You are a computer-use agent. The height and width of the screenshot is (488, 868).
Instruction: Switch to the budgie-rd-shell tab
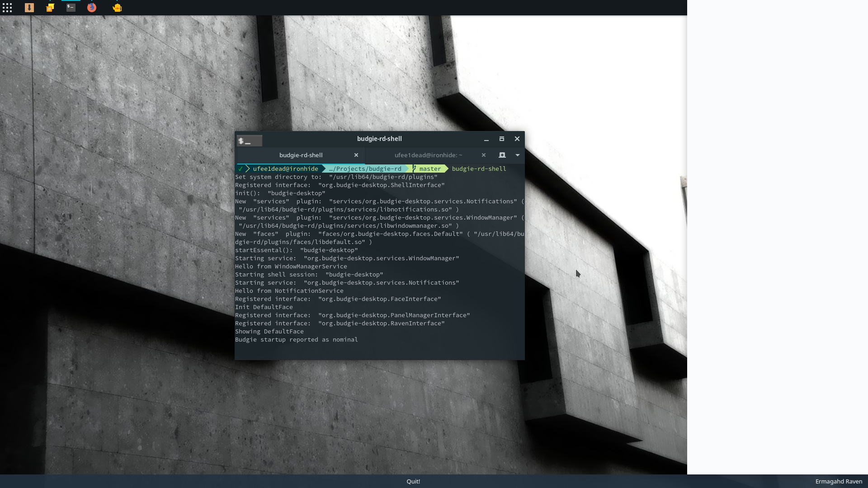tap(301, 155)
